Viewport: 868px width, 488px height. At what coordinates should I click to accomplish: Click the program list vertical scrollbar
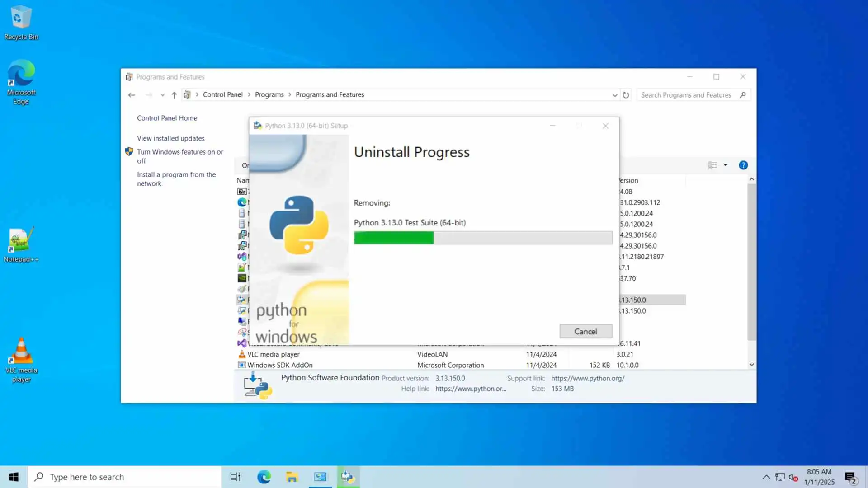click(x=751, y=262)
